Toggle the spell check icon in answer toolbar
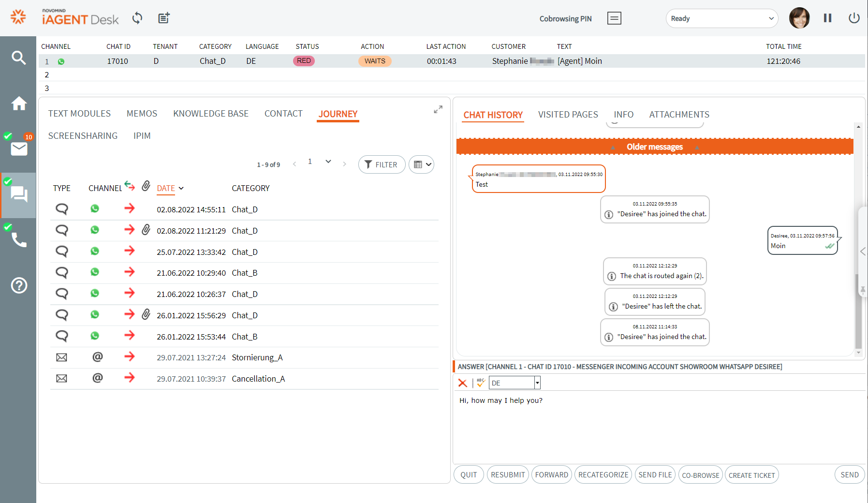This screenshot has width=868, height=503. pos(480,383)
